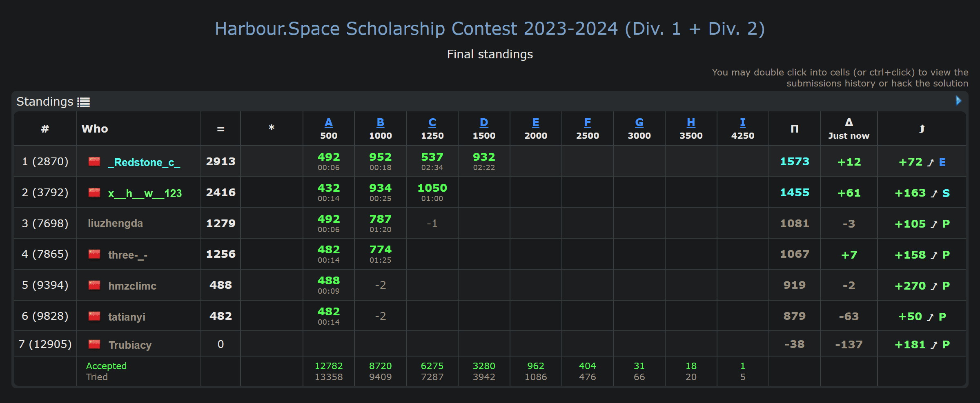The height and width of the screenshot is (403, 980).
Task: Click three-_- username
Action: pyautogui.click(x=128, y=255)
